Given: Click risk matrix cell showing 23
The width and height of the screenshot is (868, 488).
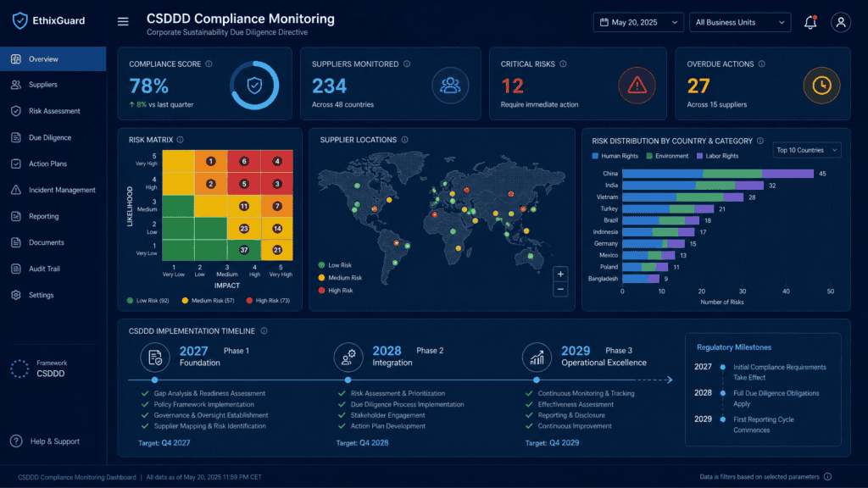Looking at the screenshot, I should click(x=243, y=229).
